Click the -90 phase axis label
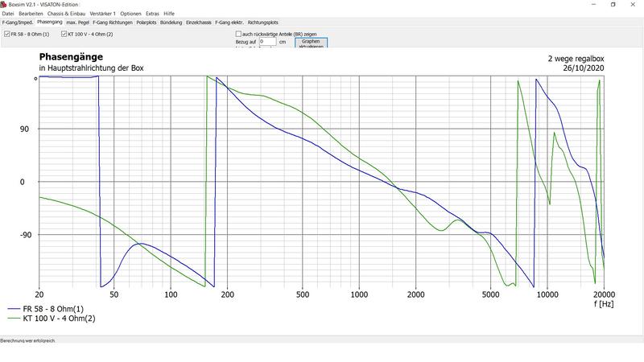Viewport: 644px width, 362px height. (26, 235)
